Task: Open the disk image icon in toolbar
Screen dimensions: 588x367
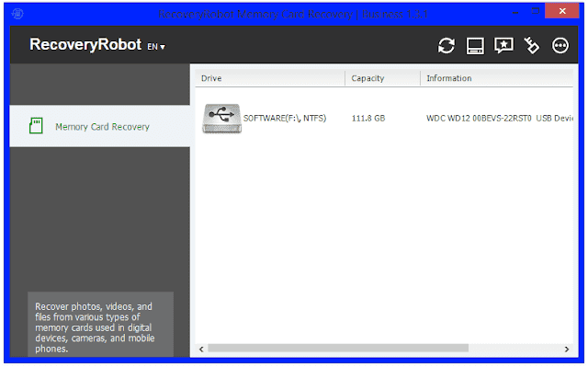Action: [x=475, y=46]
